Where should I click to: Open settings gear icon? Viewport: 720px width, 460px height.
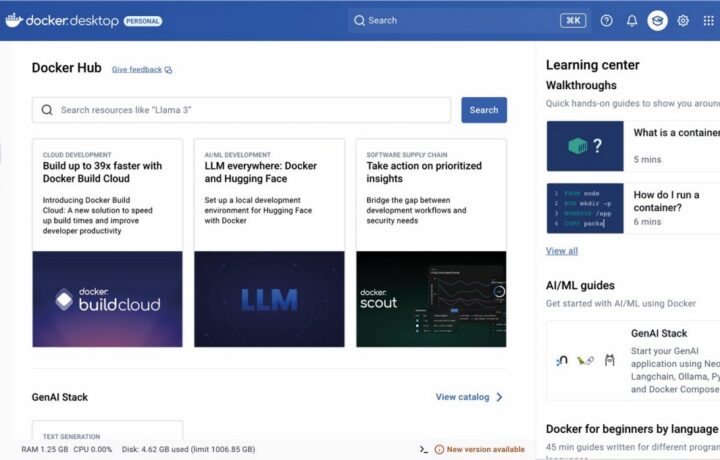[683, 21]
